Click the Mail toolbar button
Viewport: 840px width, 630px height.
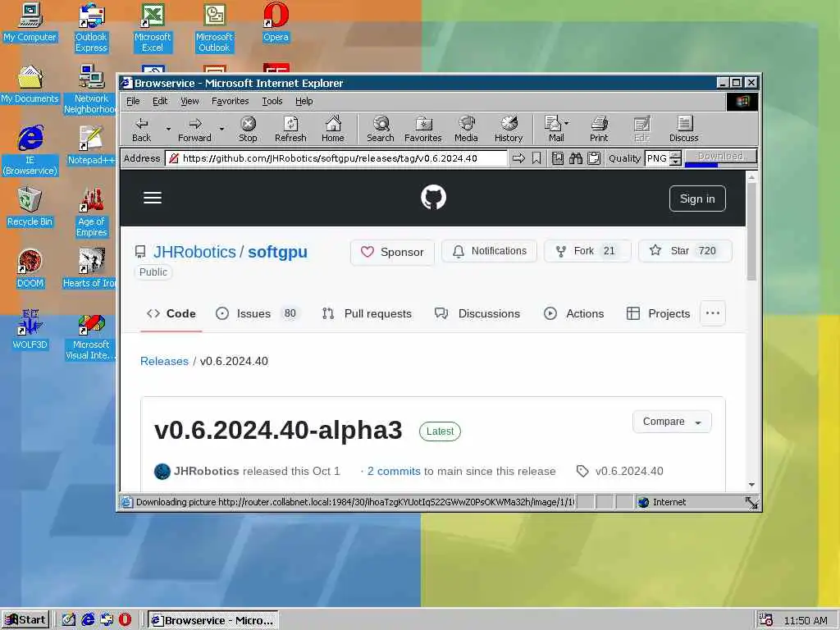click(554, 129)
